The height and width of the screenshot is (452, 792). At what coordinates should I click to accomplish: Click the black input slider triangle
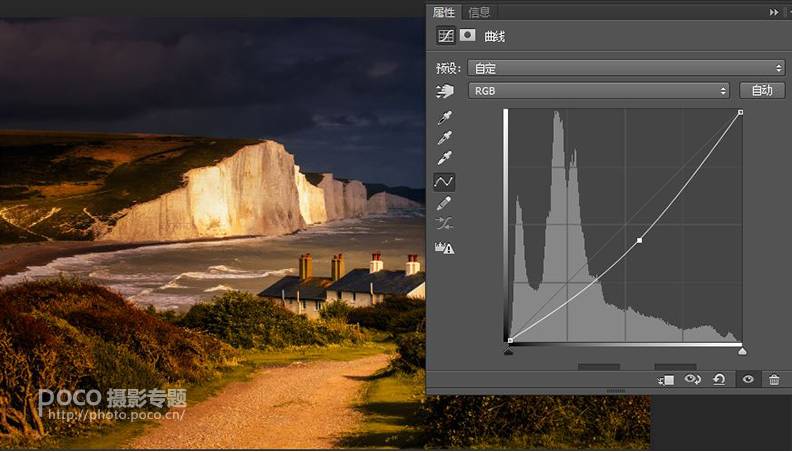(509, 350)
